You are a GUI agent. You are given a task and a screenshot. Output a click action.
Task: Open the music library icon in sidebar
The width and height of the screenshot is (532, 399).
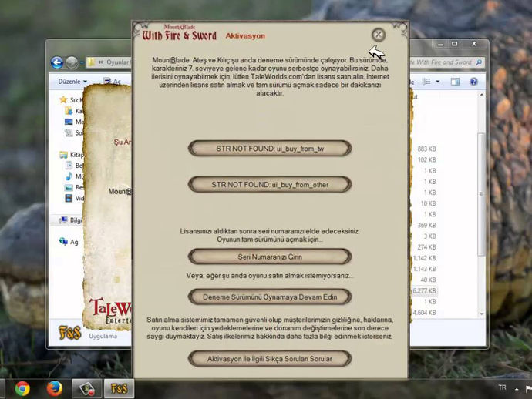pos(69,176)
